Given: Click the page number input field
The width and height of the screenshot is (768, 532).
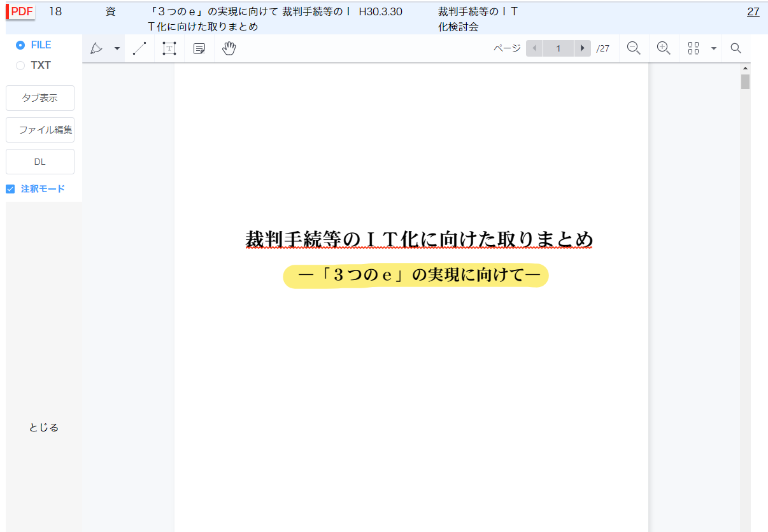Looking at the screenshot, I should tap(558, 48).
